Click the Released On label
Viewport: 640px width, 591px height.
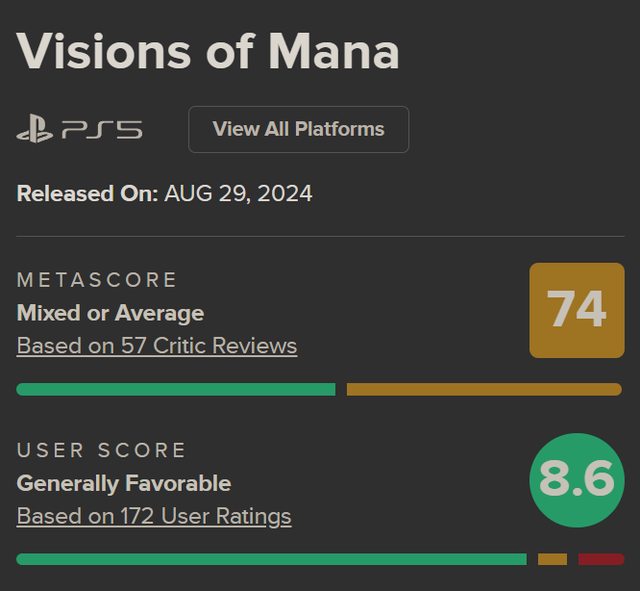pos(87,193)
